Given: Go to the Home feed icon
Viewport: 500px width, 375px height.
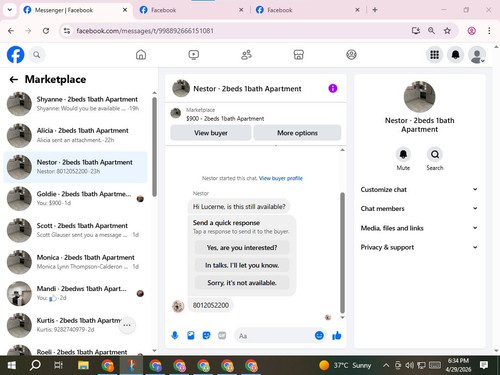Looking at the screenshot, I should pyautogui.click(x=141, y=55).
